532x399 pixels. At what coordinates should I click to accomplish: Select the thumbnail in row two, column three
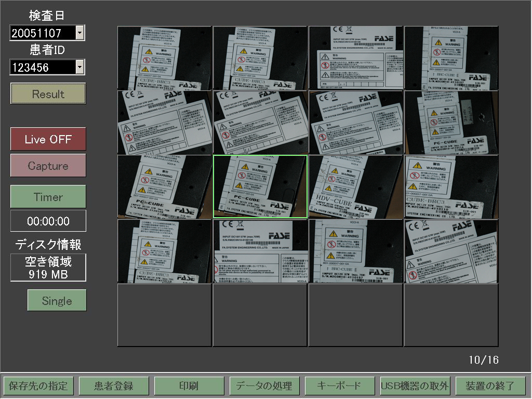click(356, 123)
